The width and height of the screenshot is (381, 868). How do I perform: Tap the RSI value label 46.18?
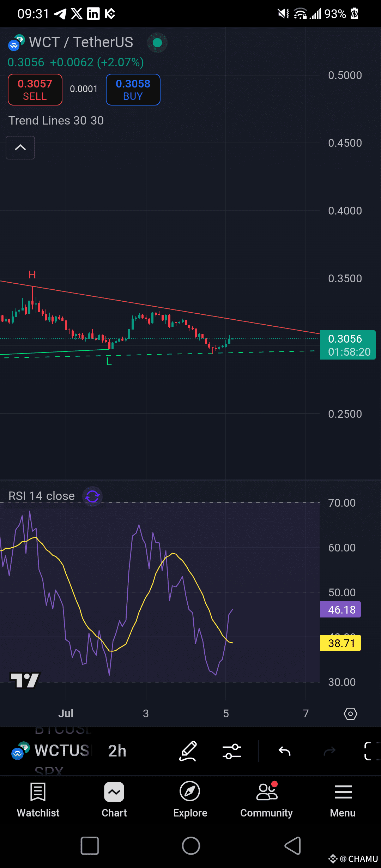pos(340,609)
